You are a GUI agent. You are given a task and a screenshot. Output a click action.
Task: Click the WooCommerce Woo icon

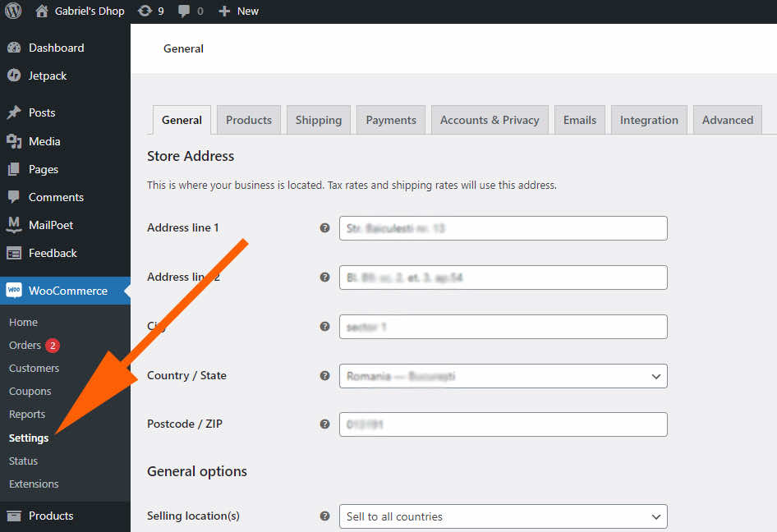point(14,291)
